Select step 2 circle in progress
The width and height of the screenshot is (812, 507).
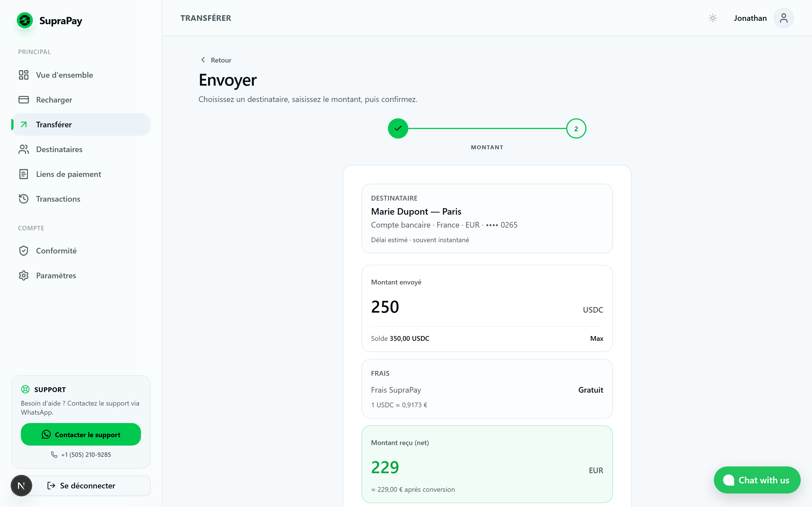coord(576,128)
